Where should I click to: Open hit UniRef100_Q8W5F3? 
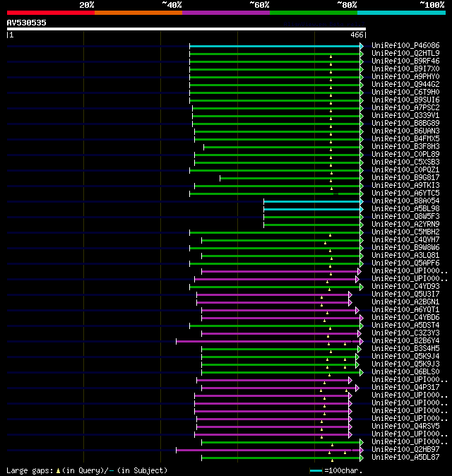(x=405, y=216)
